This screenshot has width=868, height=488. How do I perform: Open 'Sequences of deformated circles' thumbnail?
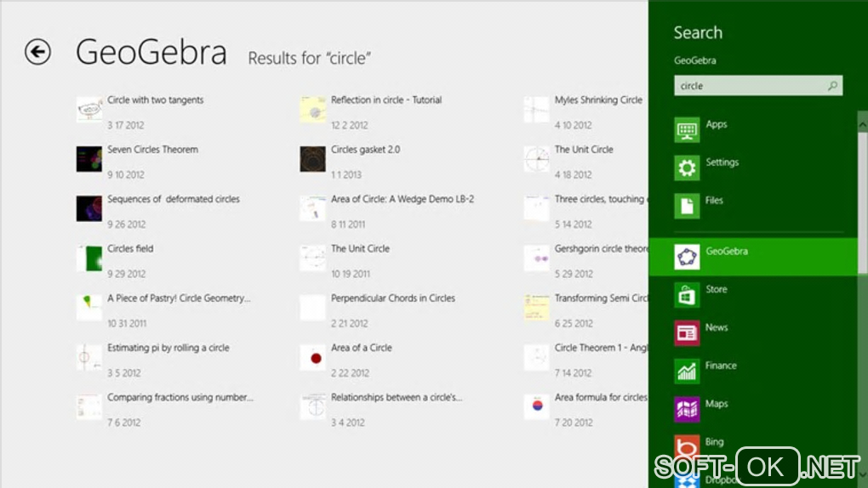pos(89,208)
